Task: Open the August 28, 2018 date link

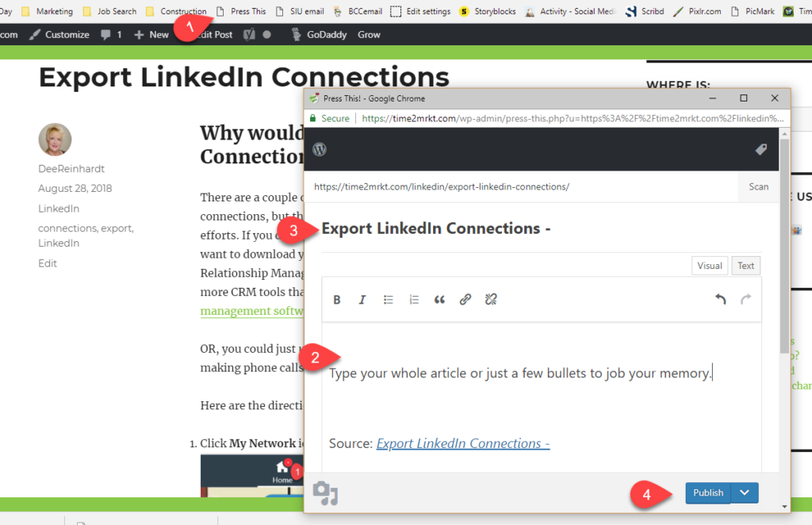Action: click(75, 189)
